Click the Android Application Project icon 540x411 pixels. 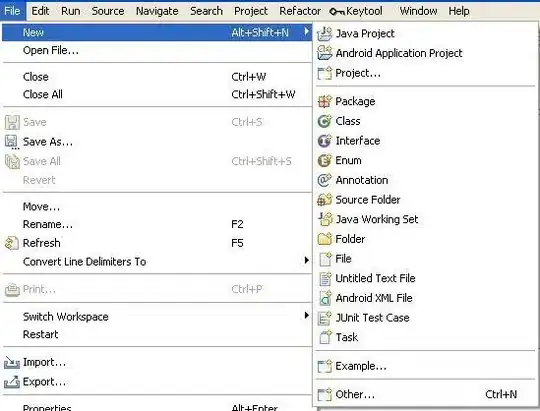[x=324, y=53]
